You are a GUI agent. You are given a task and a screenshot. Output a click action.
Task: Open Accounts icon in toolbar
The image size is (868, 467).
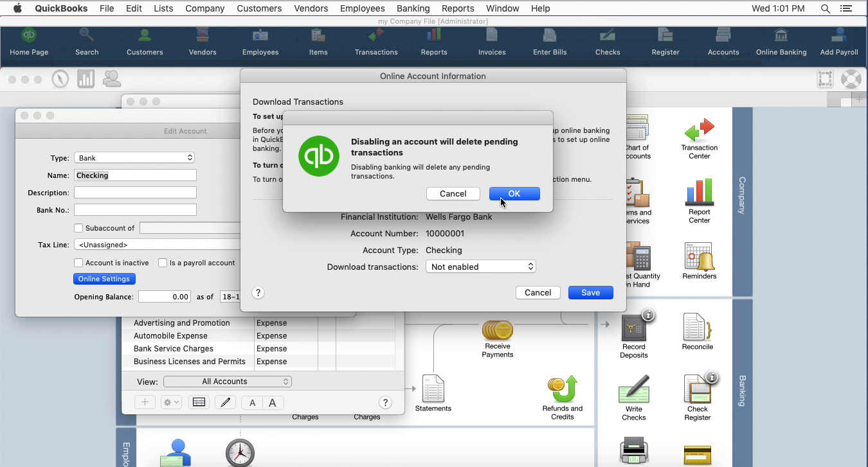click(x=723, y=42)
